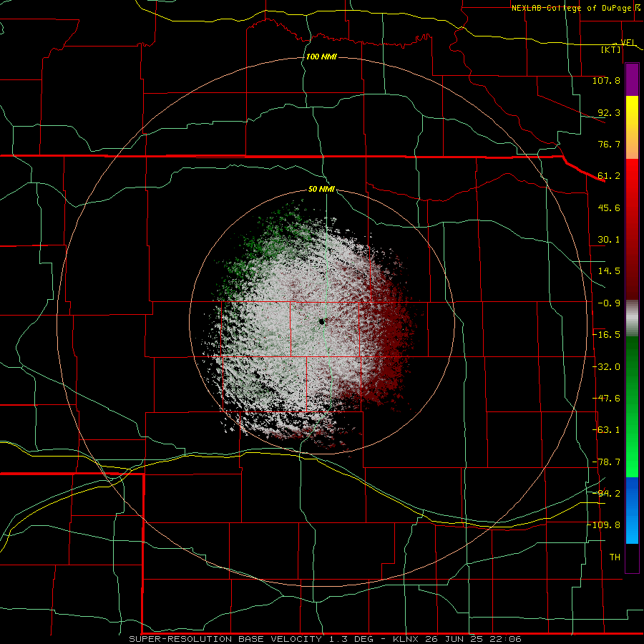Click the purple segment of the color bar
Screen dimensions: 644x644
(x=632, y=80)
